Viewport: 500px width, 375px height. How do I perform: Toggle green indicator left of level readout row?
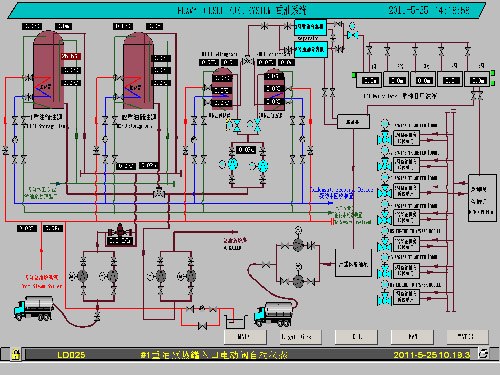coord(354,75)
